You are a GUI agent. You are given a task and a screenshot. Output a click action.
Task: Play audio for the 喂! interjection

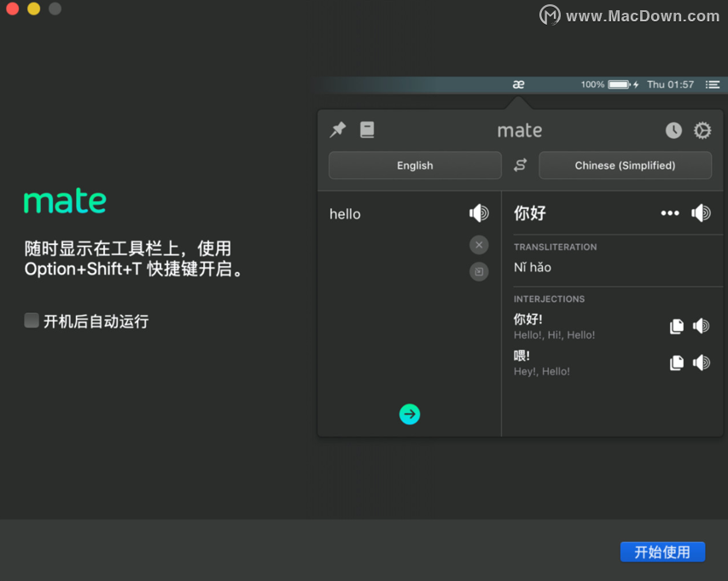(701, 363)
